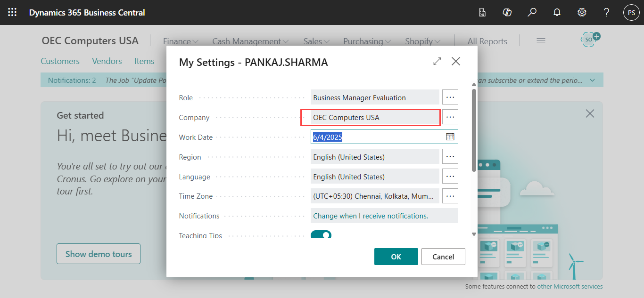The image size is (644, 298).
Task: Click the help question mark icon
Action: [x=607, y=12]
